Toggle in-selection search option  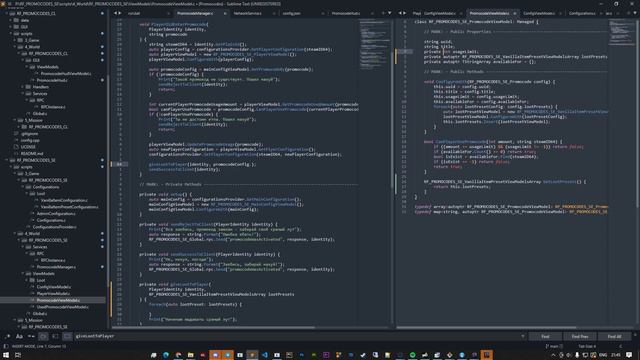coord(55,336)
